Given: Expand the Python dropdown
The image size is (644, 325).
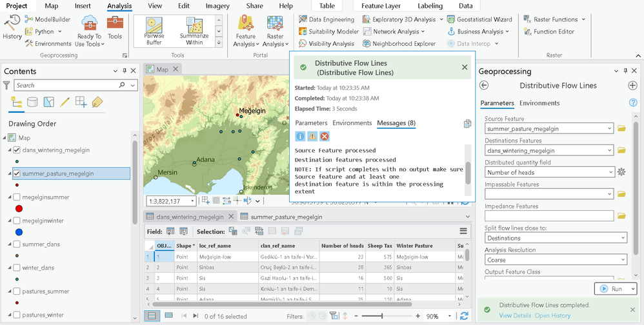Looking at the screenshot, I should 59,32.
